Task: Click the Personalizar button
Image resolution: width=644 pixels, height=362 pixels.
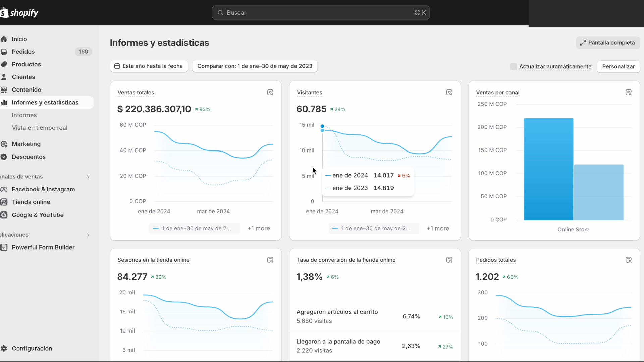Action: pos(618,66)
